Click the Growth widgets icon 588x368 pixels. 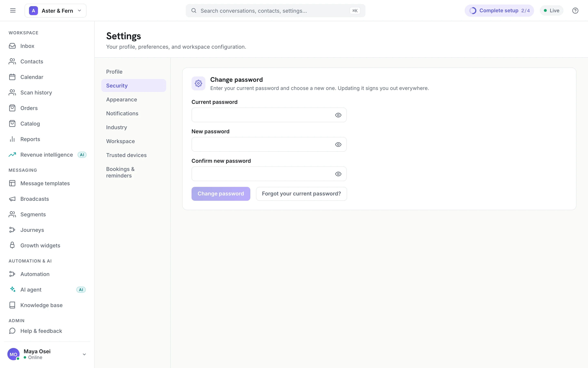tap(12, 245)
